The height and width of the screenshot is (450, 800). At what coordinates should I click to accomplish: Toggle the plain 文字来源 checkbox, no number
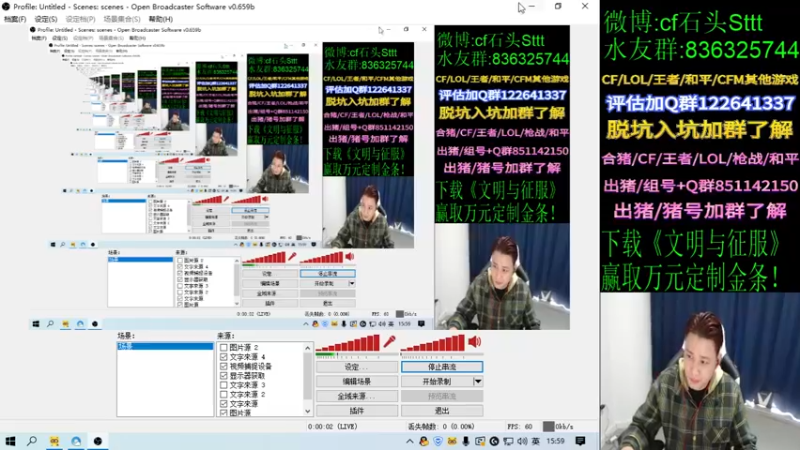click(223, 404)
